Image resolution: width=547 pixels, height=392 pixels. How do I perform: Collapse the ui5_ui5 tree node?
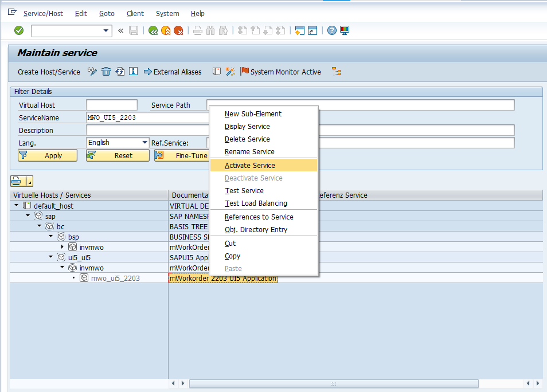click(51, 257)
